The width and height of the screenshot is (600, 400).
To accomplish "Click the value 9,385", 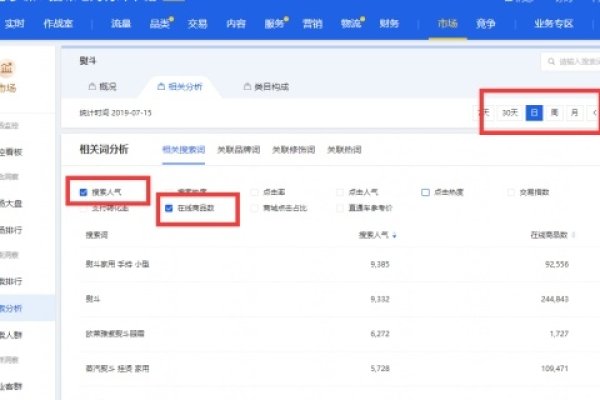I will 380,264.
